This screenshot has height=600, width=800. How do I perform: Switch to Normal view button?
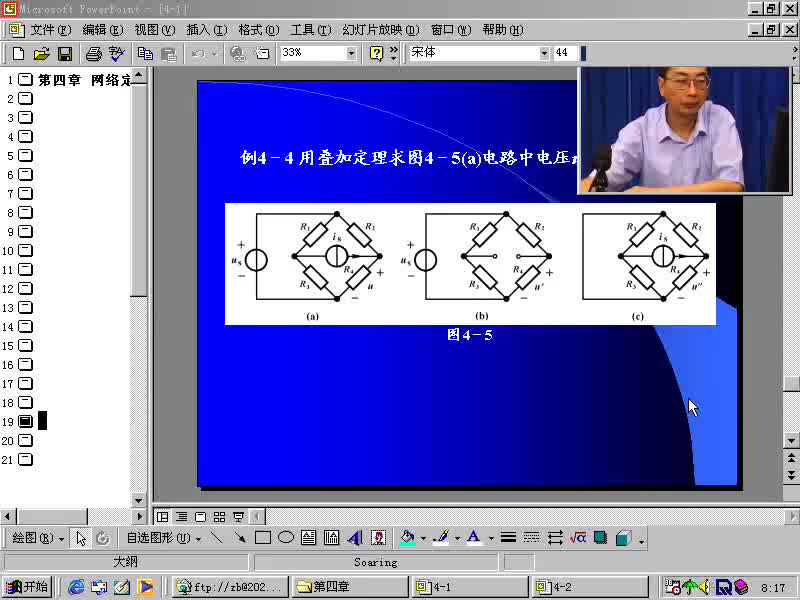pyautogui.click(x=162, y=517)
